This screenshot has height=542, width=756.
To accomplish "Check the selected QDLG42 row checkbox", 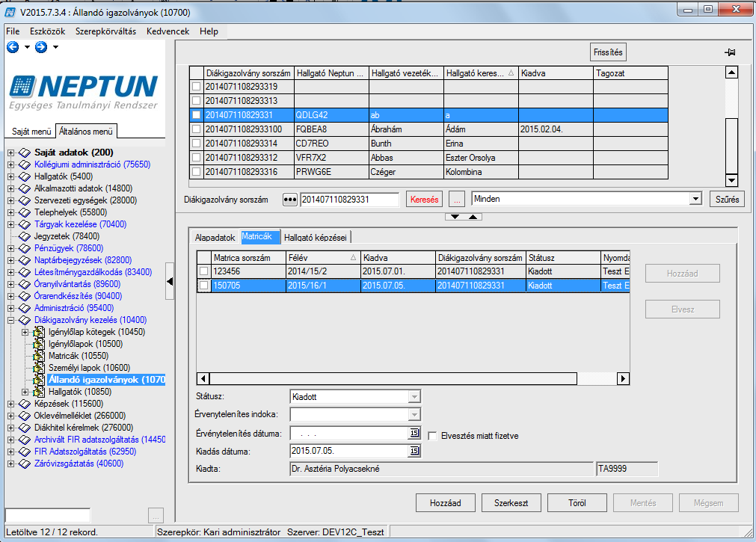I will pos(196,115).
